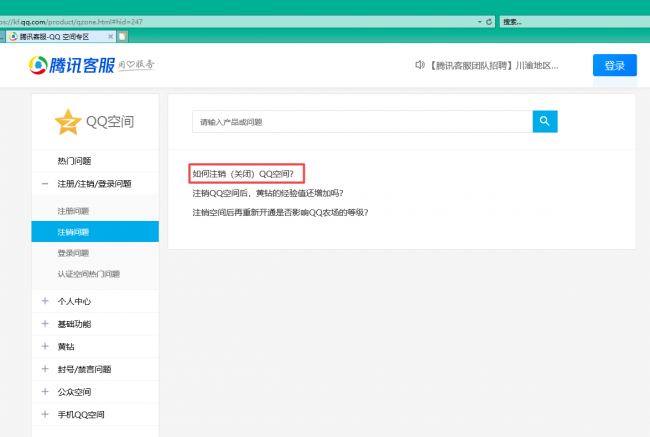
Task: Select 登录问题 submenu item
Action: click(73, 253)
